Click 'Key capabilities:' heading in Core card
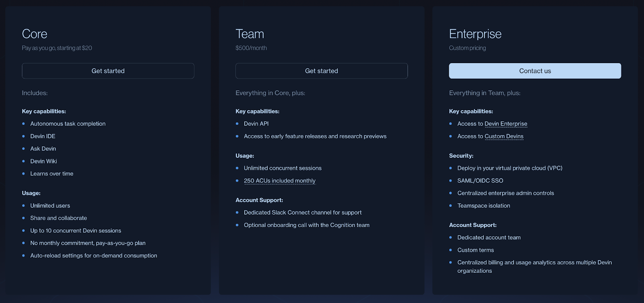Screen dimensions: 644x303 point(44,111)
